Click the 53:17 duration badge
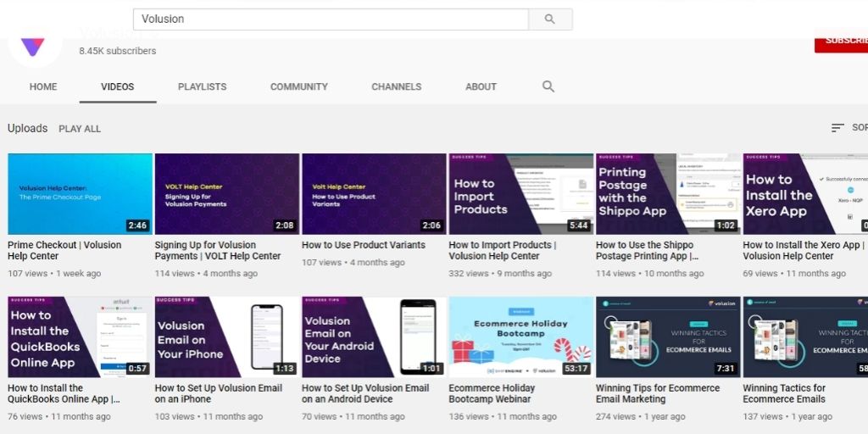868x434 pixels. point(576,368)
